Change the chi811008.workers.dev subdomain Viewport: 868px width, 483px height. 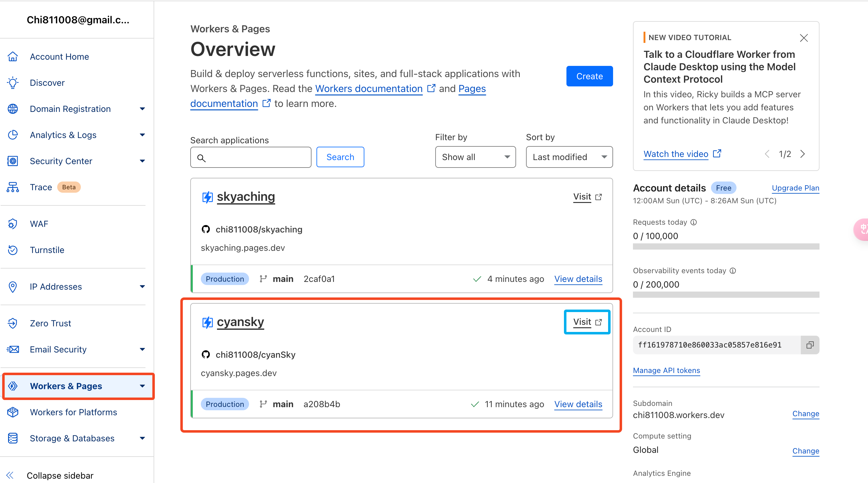[x=806, y=414]
